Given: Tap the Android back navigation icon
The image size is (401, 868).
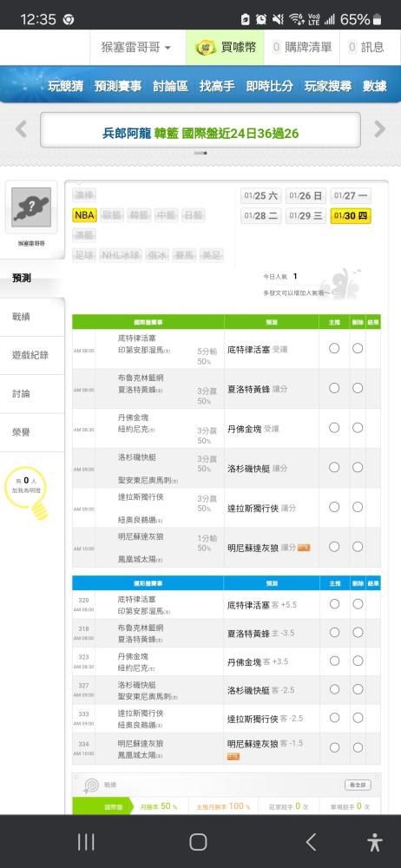Looking at the screenshot, I should pos(312,842).
